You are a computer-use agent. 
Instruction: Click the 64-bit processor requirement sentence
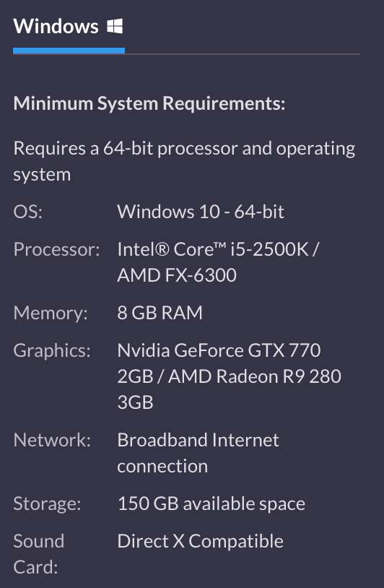[x=184, y=161]
